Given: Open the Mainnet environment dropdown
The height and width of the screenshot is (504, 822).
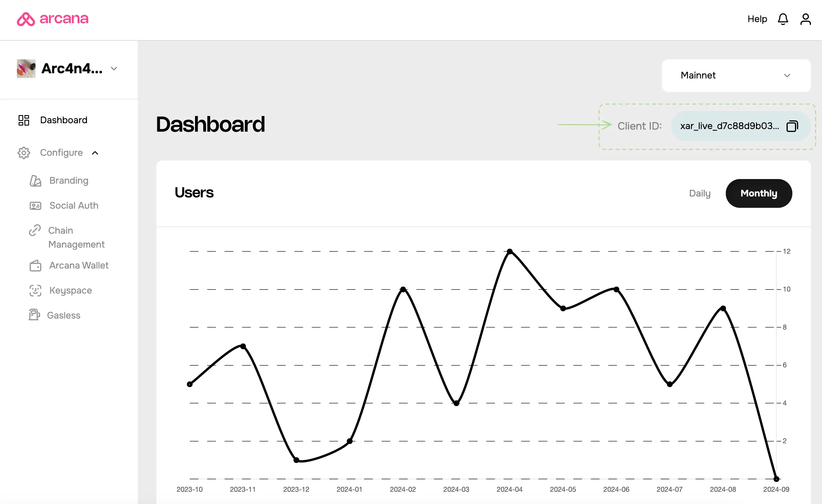Looking at the screenshot, I should pos(736,75).
